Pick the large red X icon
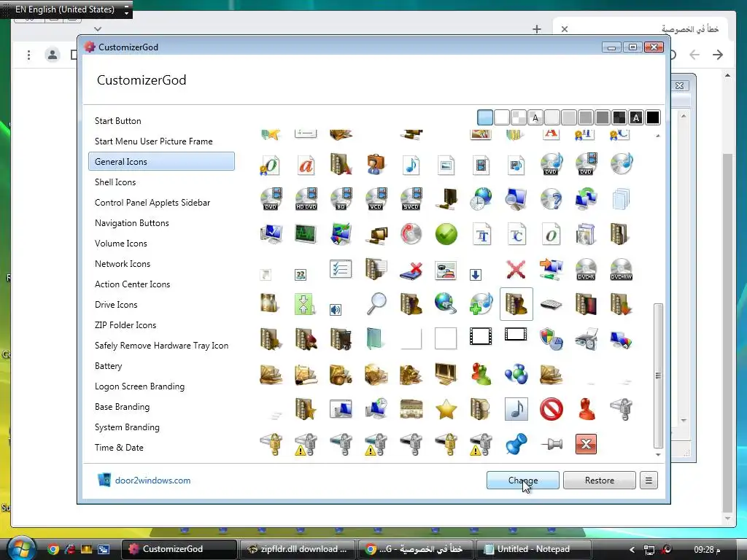The height and width of the screenshot is (560, 747). [x=516, y=270]
